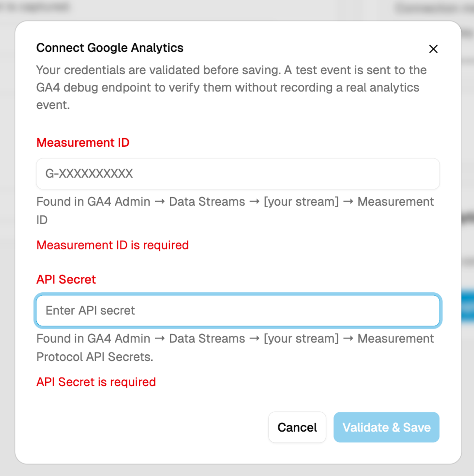
Task: Click the dimmed backdrop below the dialog
Action: click(237, 470)
